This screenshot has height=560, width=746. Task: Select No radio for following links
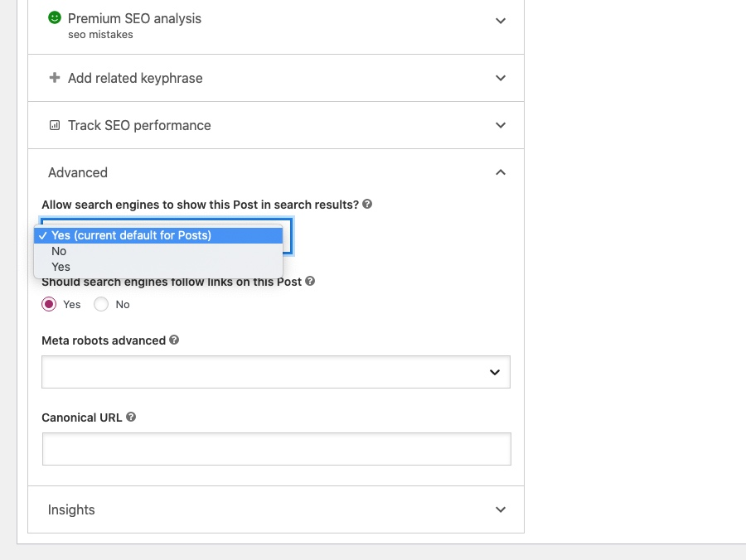point(101,304)
